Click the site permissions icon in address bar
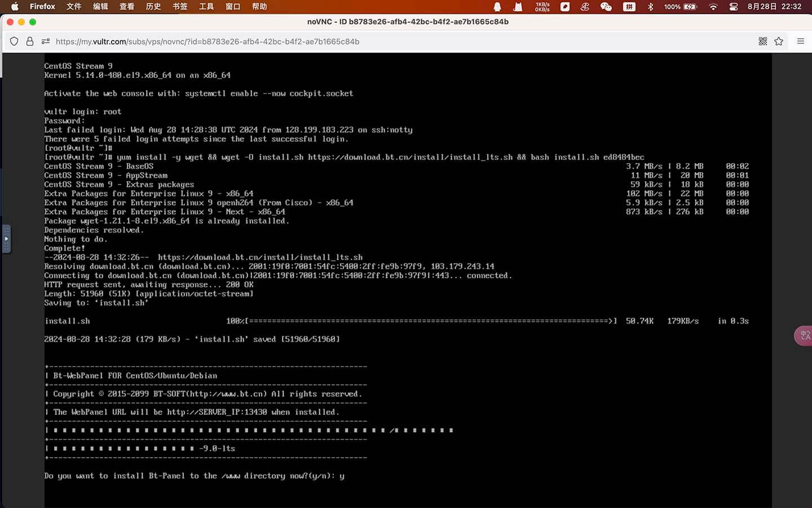This screenshot has width=812, height=508. click(46, 41)
